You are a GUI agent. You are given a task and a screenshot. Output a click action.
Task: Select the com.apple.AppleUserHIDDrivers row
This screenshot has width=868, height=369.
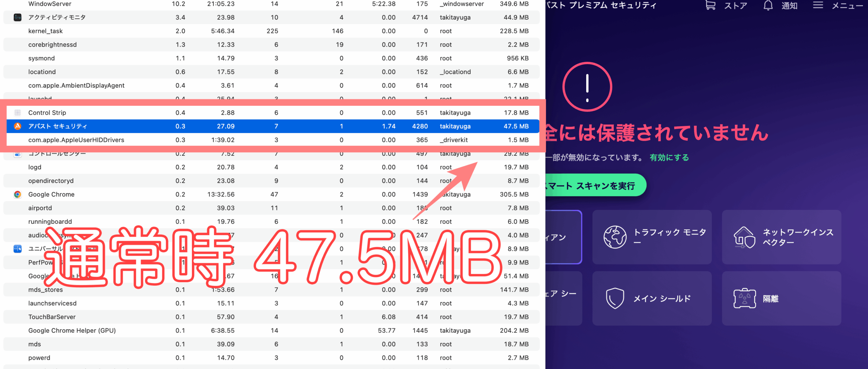[273, 140]
